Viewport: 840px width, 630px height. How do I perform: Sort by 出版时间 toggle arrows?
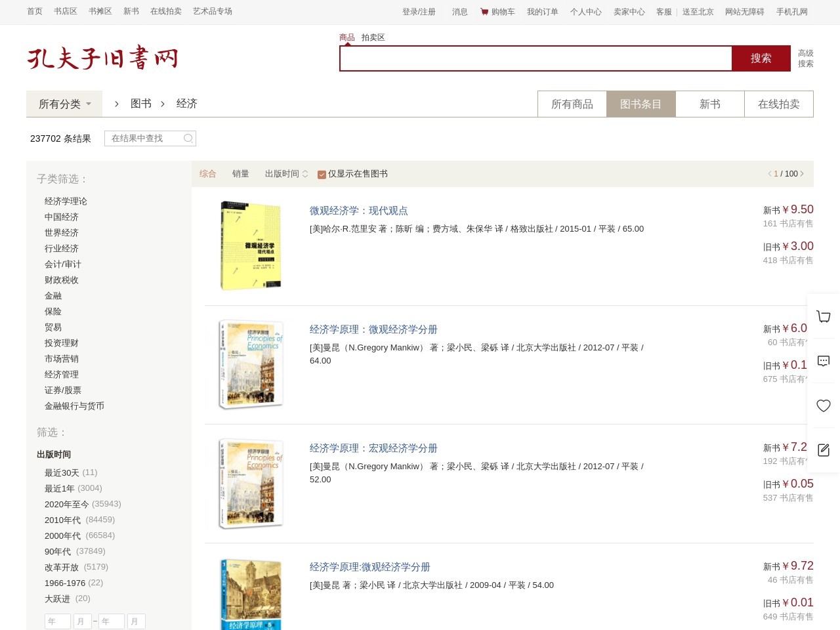pyautogui.click(x=304, y=174)
